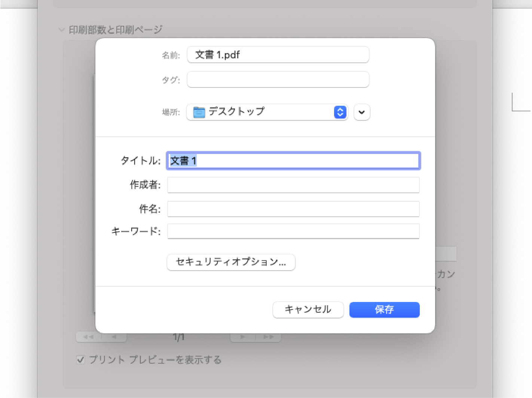Image resolution: width=532 pixels, height=398 pixels.
Task: Expand the save dialog with the chevron button
Action: (362, 112)
